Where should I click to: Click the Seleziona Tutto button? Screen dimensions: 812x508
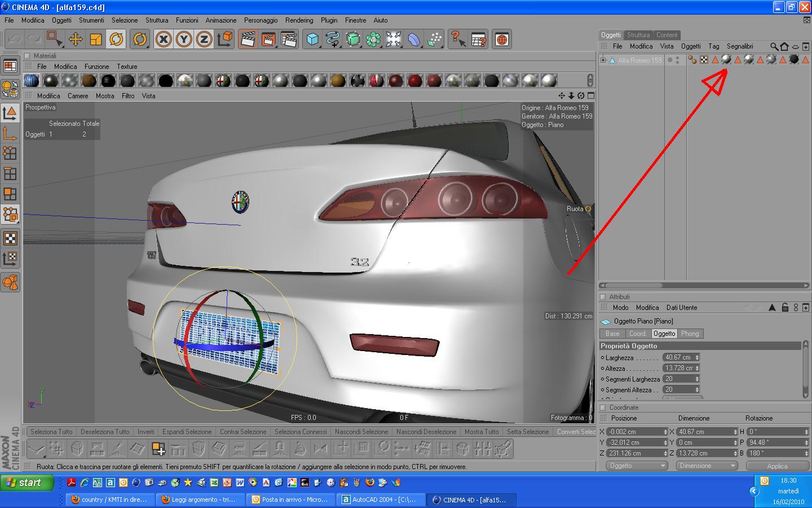pos(51,432)
